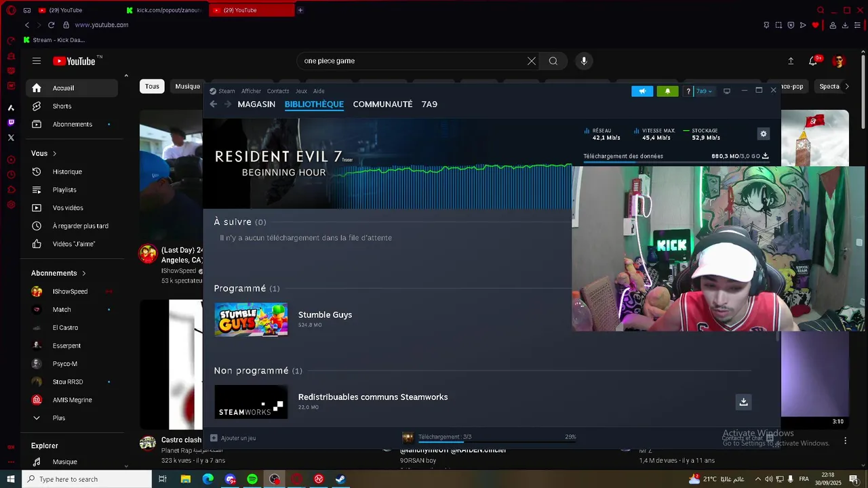868x488 pixels.
Task: Open Historique in YouTube sidebar
Action: (72, 172)
